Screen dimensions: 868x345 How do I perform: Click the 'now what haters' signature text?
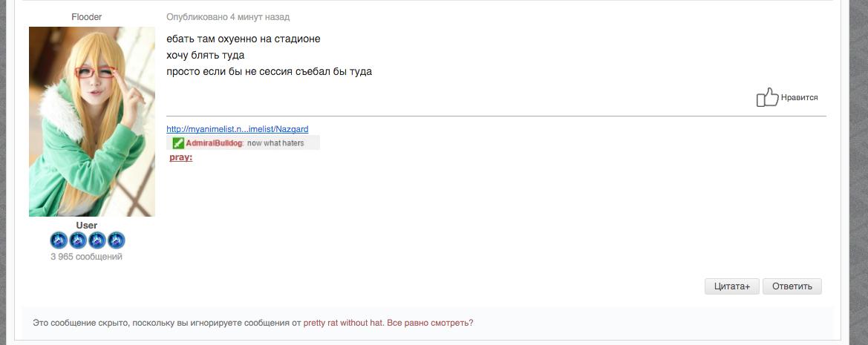click(275, 143)
